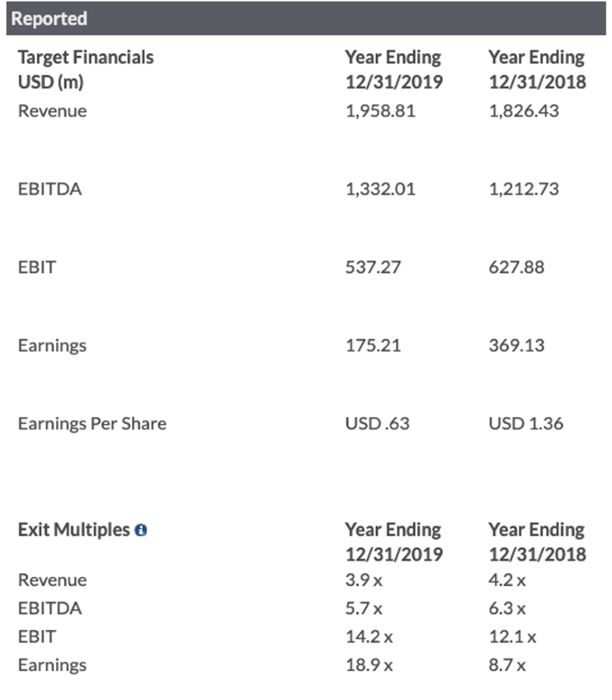This screenshot has height=700, width=612.
Task: Click the 2018 EBITDA figure 1,212.73
Action: tap(523, 189)
